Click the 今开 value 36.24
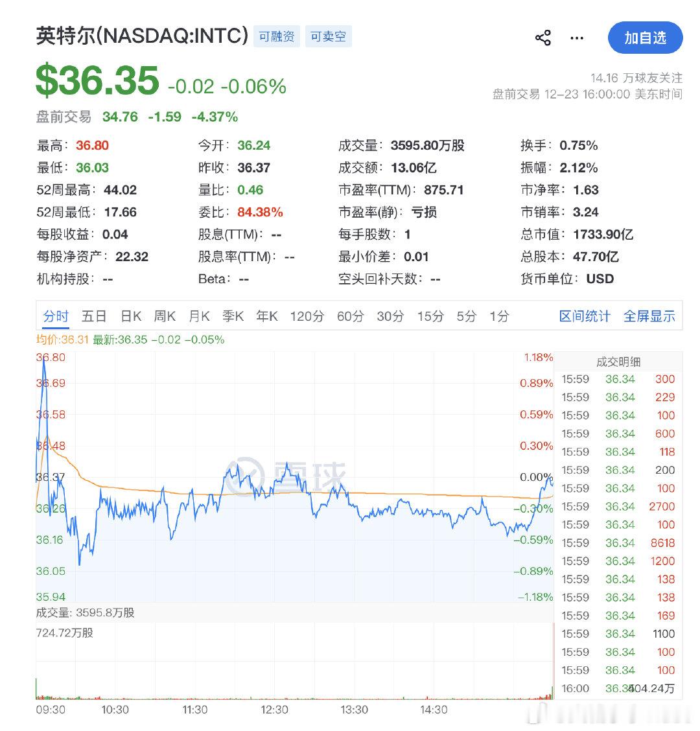The image size is (700, 731). 253,145
